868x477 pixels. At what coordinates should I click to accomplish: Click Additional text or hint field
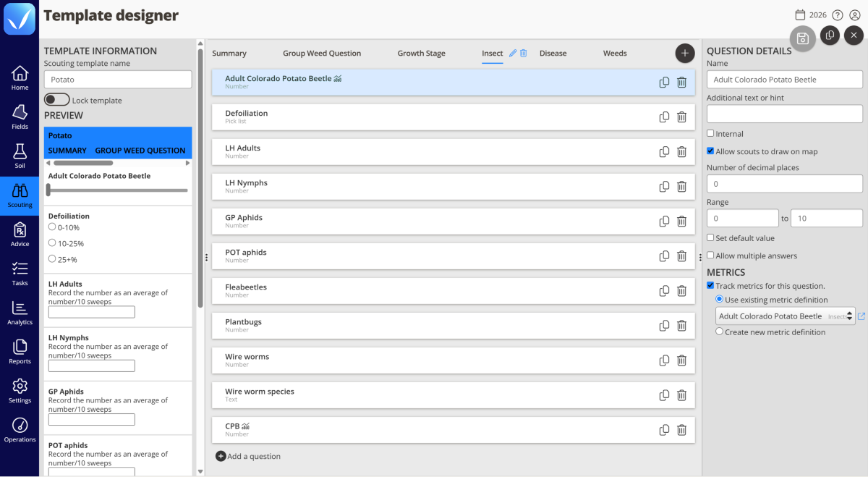785,114
